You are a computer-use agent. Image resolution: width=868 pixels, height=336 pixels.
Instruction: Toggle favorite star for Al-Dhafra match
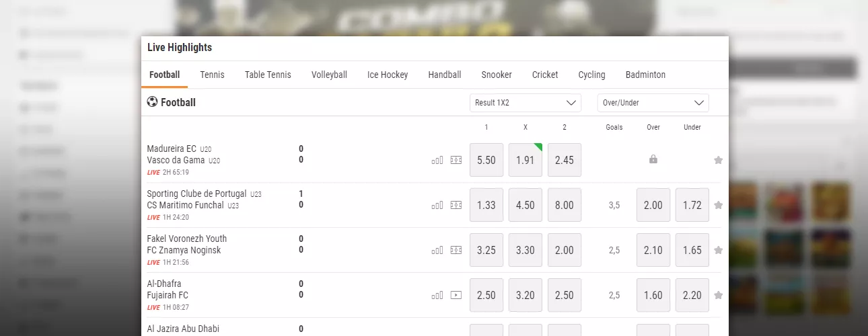tap(718, 295)
